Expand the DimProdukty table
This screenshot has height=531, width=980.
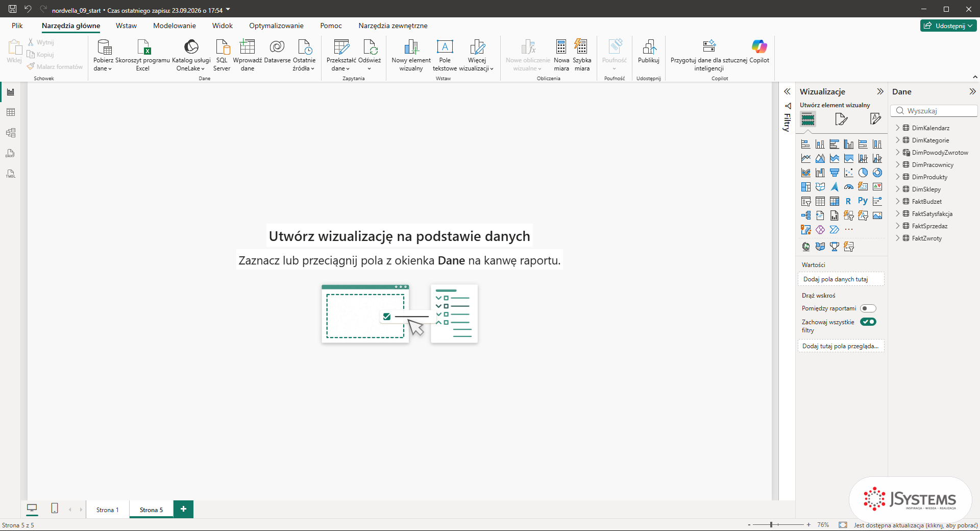pos(898,177)
